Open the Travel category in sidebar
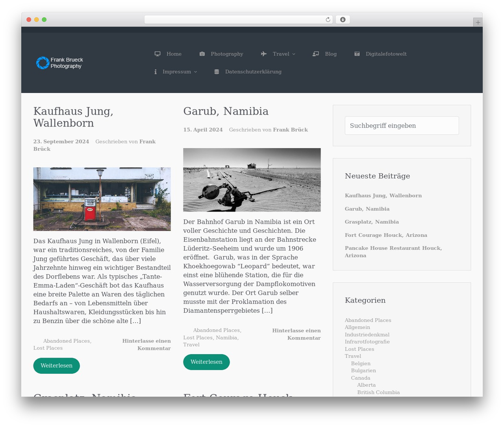 click(x=353, y=356)
